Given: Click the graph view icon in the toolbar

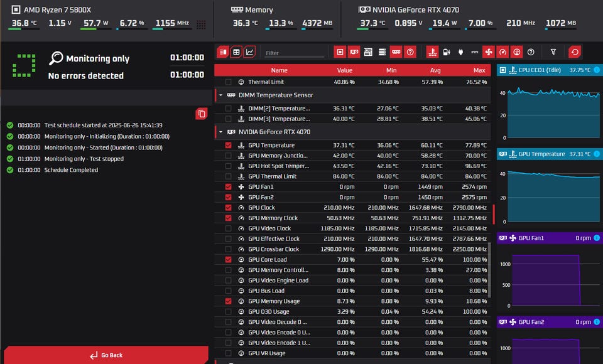Looking at the screenshot, I should [250, 52].
